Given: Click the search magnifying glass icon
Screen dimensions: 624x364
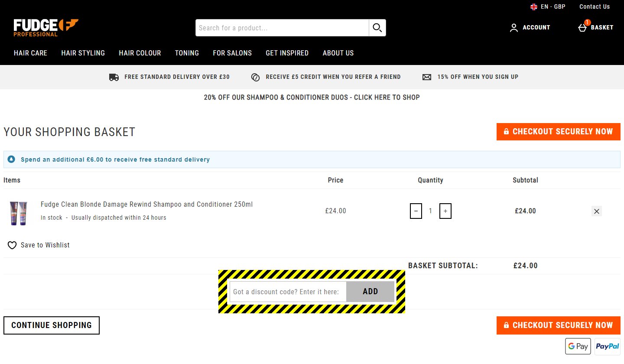Looking at the screenshot, I should click(377, 28).
